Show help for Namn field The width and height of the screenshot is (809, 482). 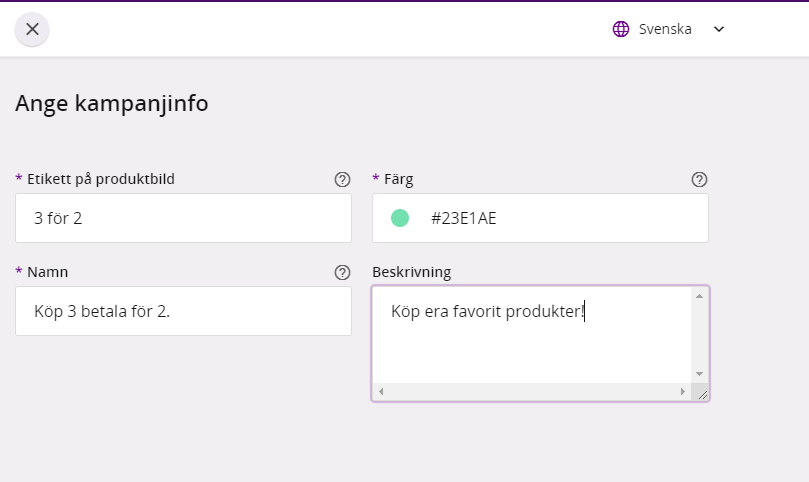[342, 272]
